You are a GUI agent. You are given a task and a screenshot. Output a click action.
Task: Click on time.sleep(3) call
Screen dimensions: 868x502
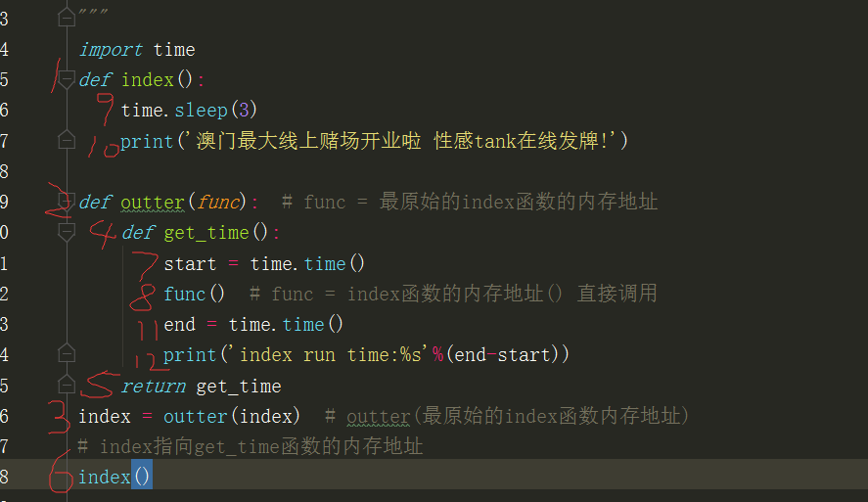188,110
